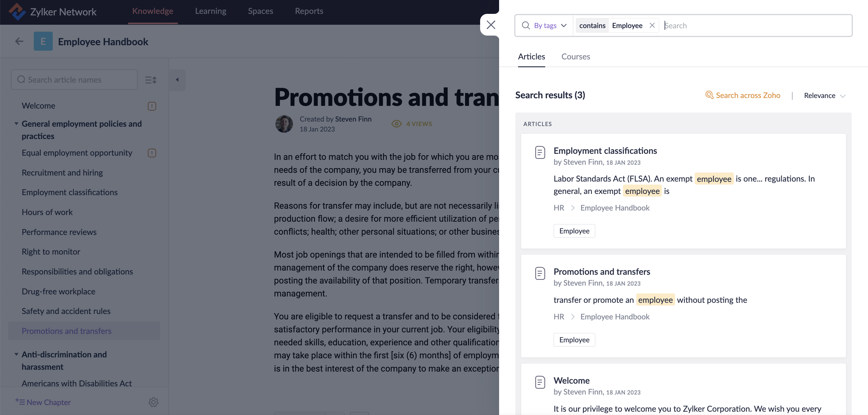Open the Learning menu
Viewport: 868px width, 415px height.
pos(210,11)
